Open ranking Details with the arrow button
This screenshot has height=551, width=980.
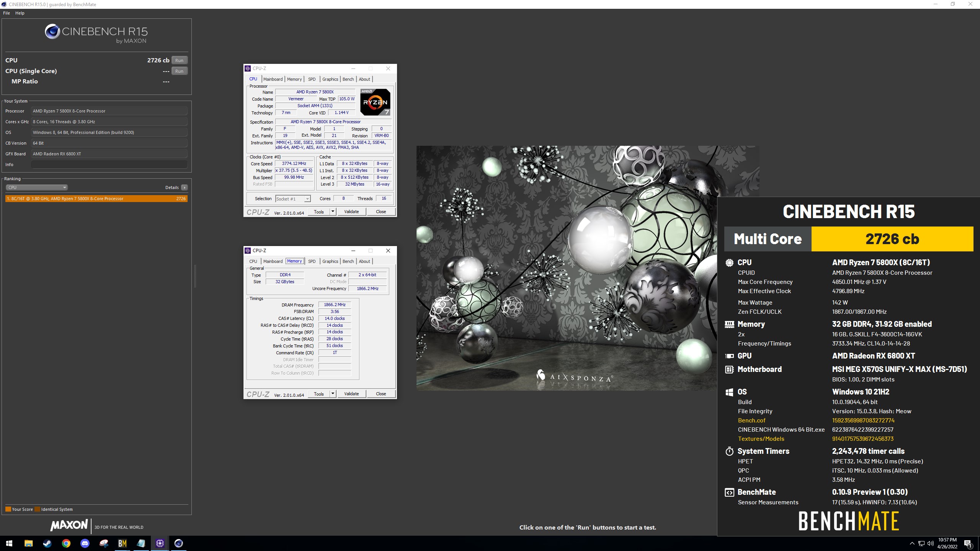pyautogui.click(x=185, y=187)
